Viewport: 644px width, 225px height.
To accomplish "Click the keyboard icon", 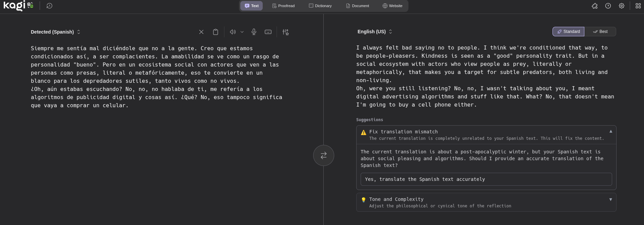I will click(268, 32).
